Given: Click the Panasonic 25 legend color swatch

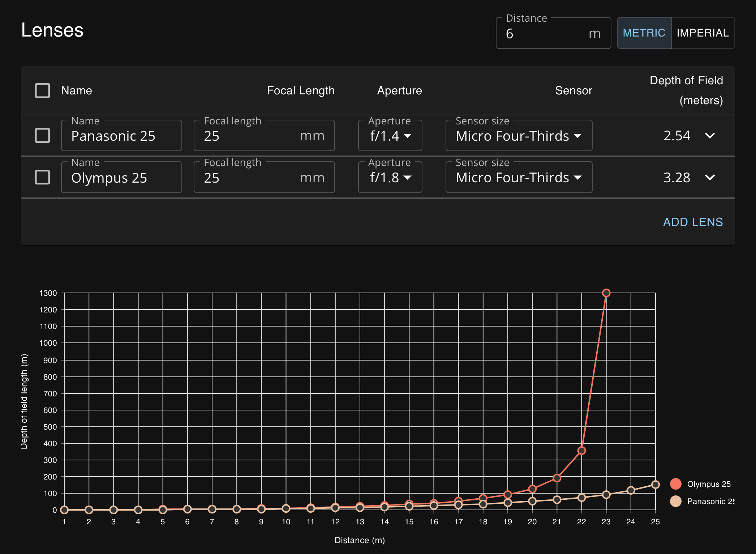Looking at the screenshot, I should (675, 501).
